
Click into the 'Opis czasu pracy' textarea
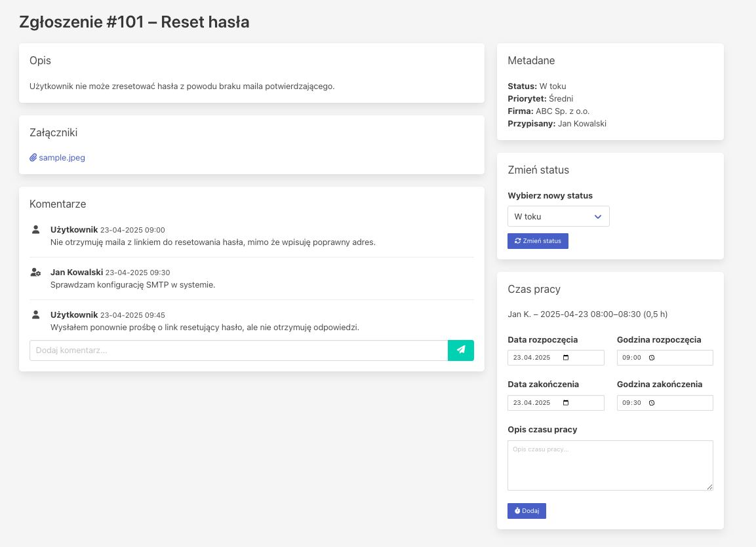tap(610, 465)
